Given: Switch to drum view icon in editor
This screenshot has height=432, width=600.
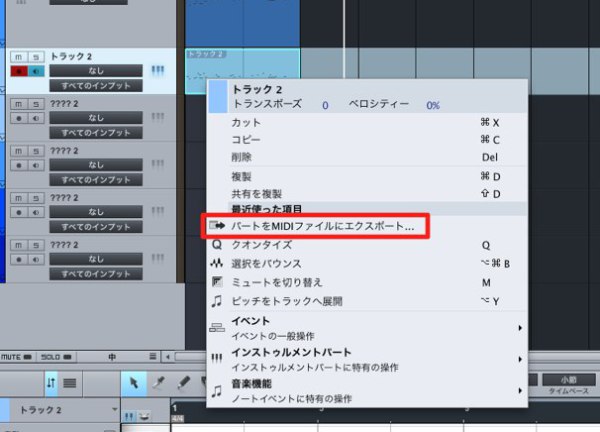Looking at the screenshot, I should click(144, 416).
